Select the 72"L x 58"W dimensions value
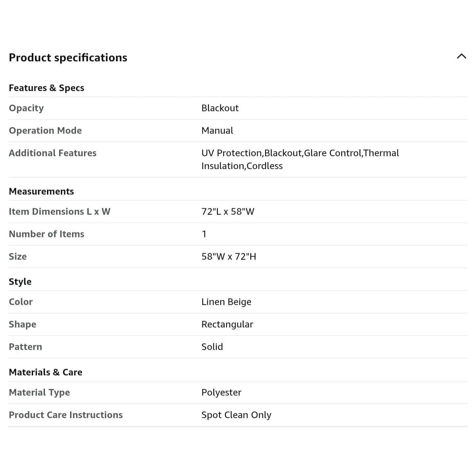Image resolution: width=476 pixels, height=476 pixels. [x=228, y=212]
